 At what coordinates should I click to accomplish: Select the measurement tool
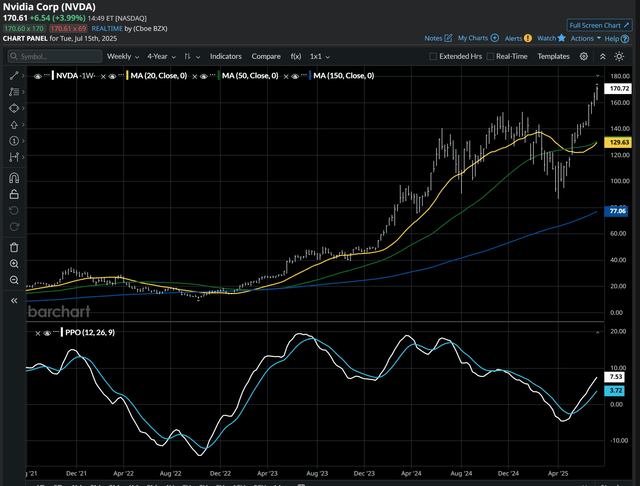point(14,157)
